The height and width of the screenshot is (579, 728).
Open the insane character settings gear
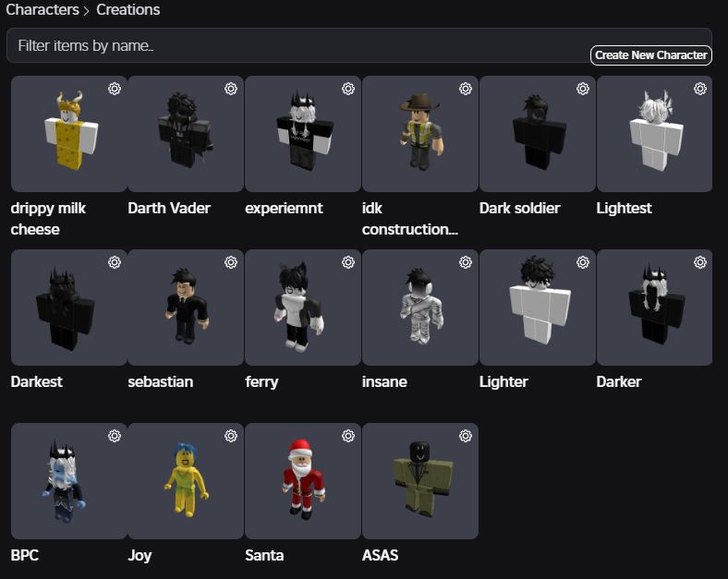pos(466,262)
